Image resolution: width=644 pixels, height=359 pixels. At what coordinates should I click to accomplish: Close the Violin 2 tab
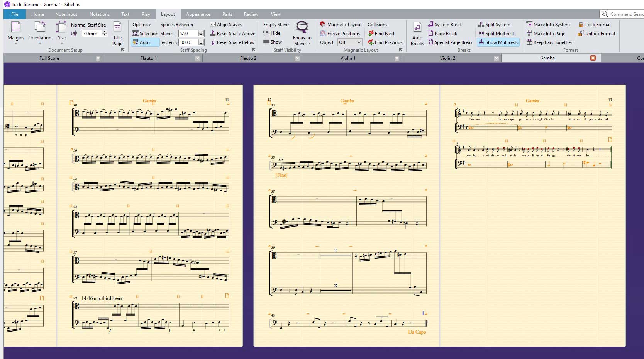coord(497,58)
